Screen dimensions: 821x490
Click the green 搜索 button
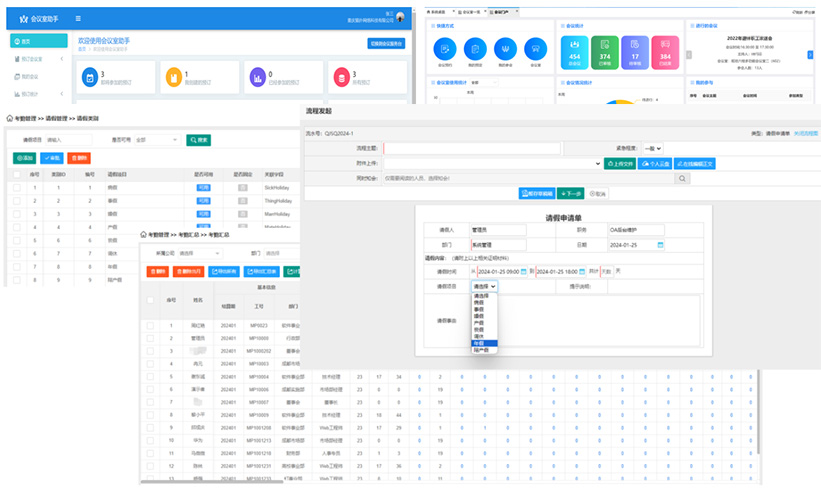(198, 140)
